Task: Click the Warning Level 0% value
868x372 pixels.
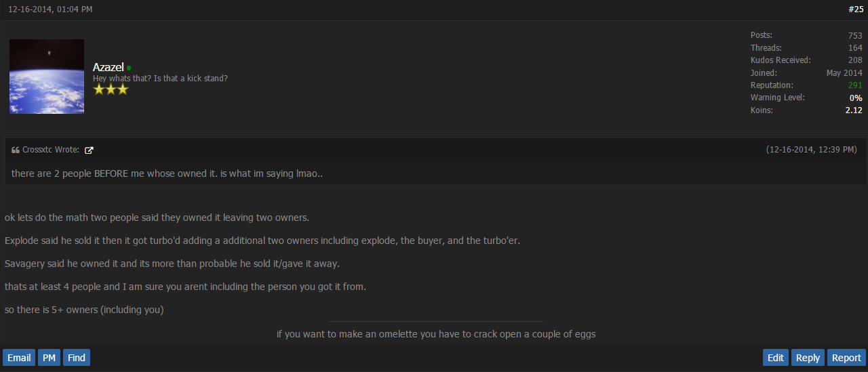Action: 856,98
